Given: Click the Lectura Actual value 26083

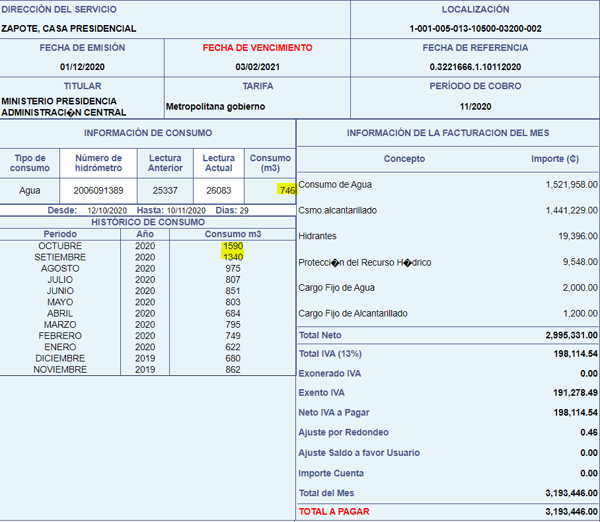Looking at the screenshot, I should tap(218, 191).
